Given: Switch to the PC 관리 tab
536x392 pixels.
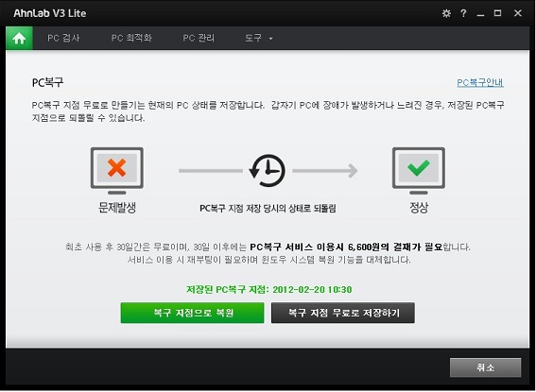Looking at the screenshot, I should (199, 38).
